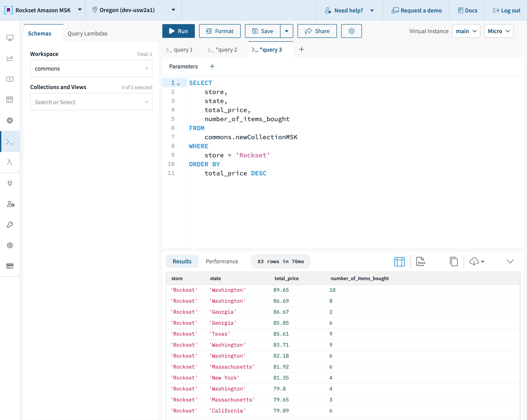Image resolution: width=527 pixels, height=420 pixels.
Task: Click the Query Lambdas lambda sidebar icon
Action: (x=10, y=162)
